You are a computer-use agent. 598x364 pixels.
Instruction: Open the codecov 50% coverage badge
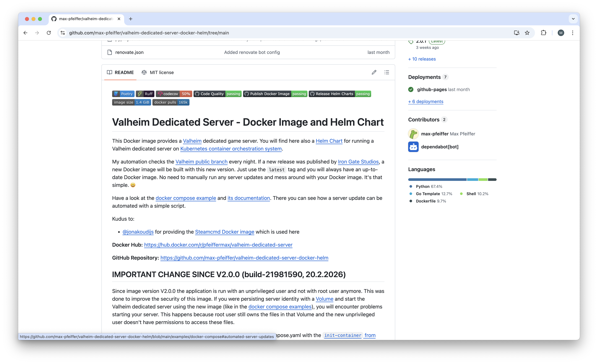pos(174,94)
